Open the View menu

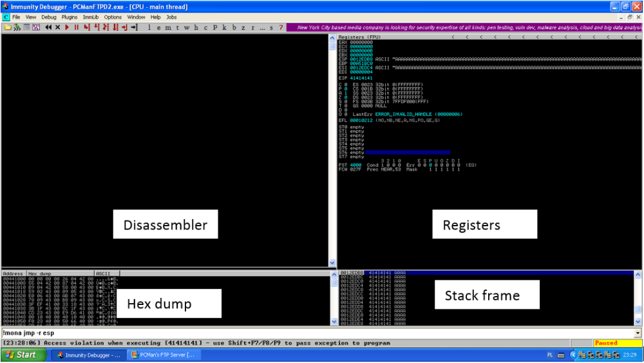coord(31,17)
